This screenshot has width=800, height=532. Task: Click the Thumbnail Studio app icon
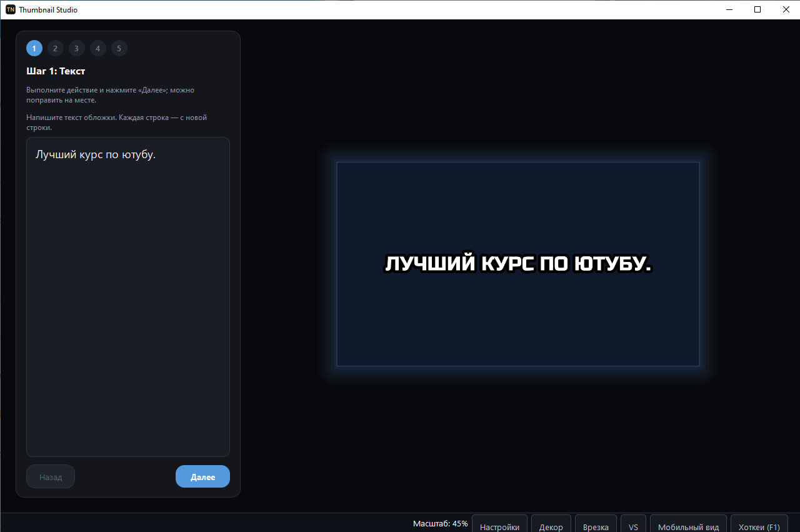coord(11,9)
